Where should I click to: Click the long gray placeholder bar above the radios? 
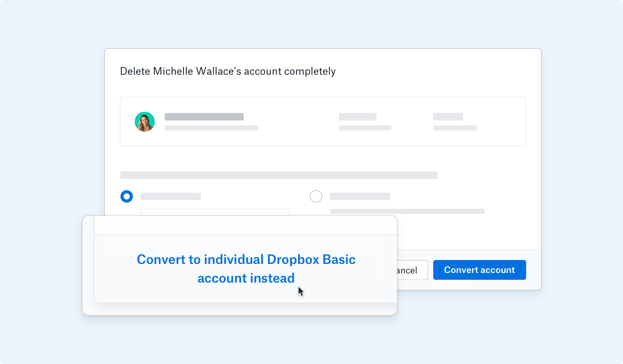pyautogui.click(x=278, y=175)
